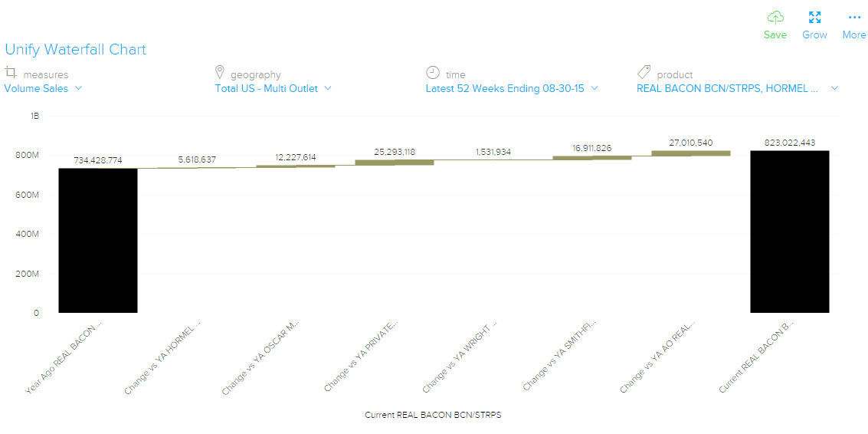Open the Latest 52 Weeks time dropdown
Viewport: 868px width, 434px height.
[x=511, y=88]
